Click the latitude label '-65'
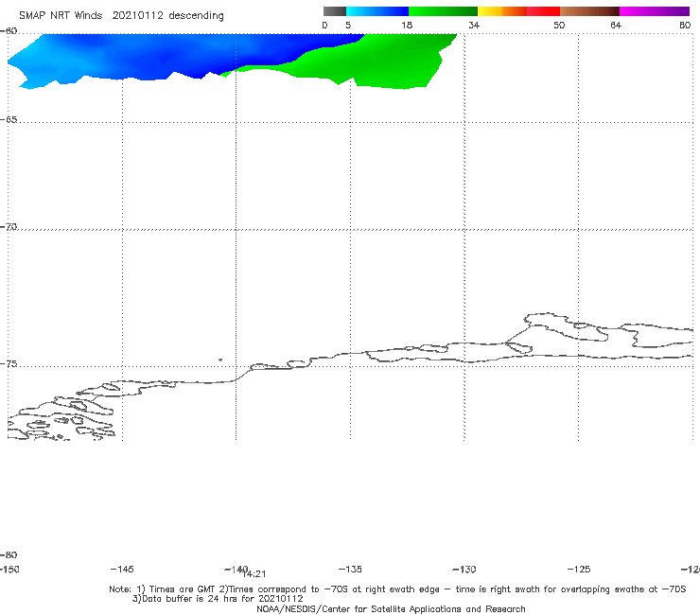The height and width of the screenshot is (615, 700). 9,119
